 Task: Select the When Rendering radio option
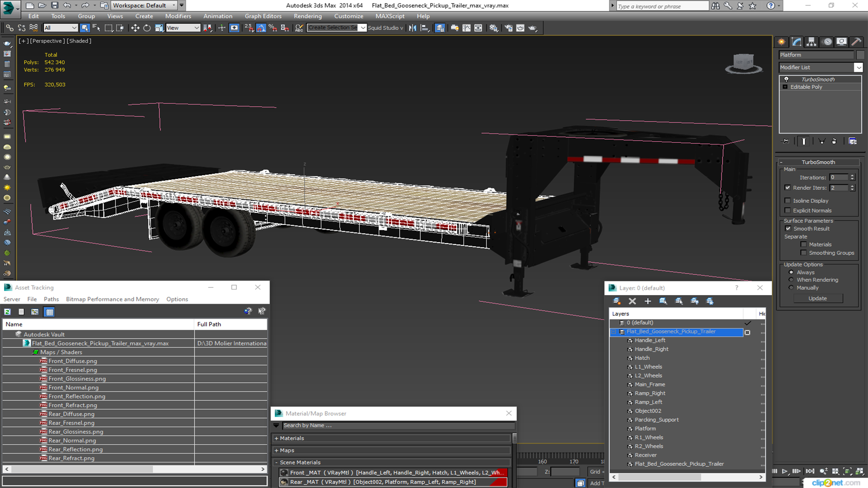pos(791,280)
